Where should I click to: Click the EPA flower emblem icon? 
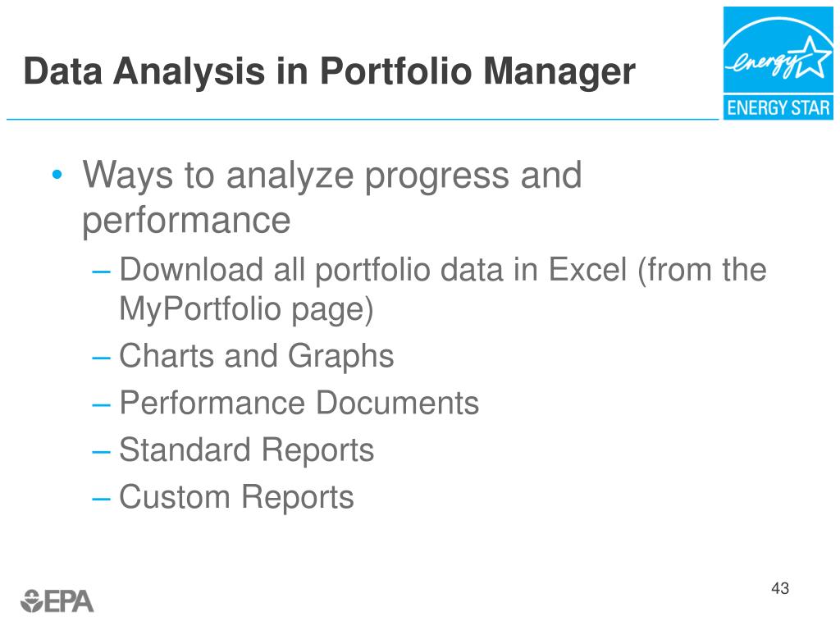(31, 600)
